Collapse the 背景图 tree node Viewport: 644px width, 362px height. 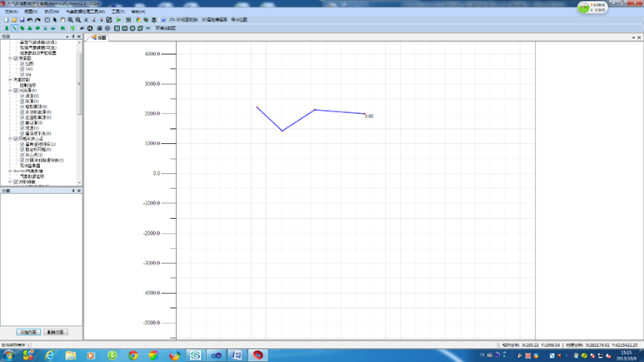10,58
